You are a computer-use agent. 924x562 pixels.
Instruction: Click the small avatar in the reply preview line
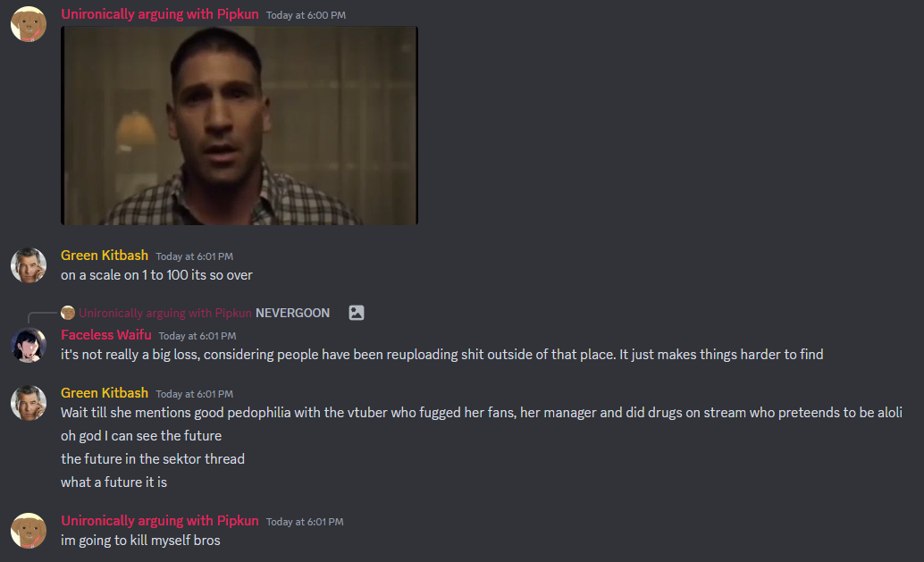[x=68, y=313]
